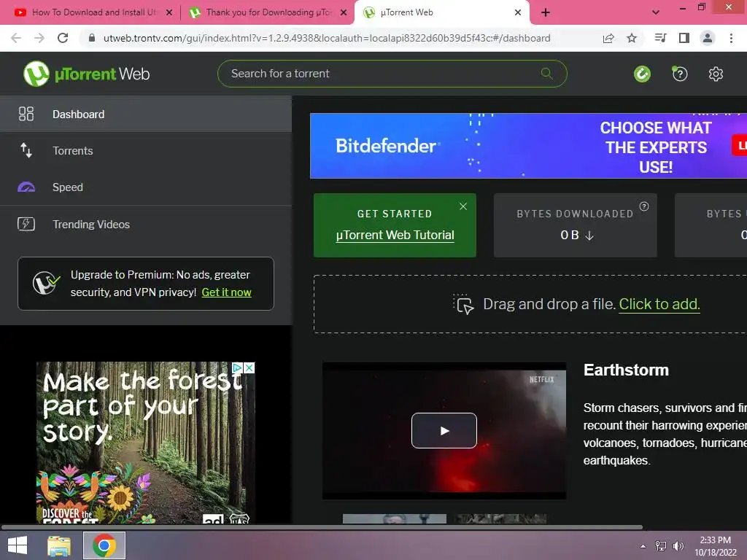747x560 pixels.
Task: Close the Thank you for Downloading tab
Action: (x=344, y=12)
